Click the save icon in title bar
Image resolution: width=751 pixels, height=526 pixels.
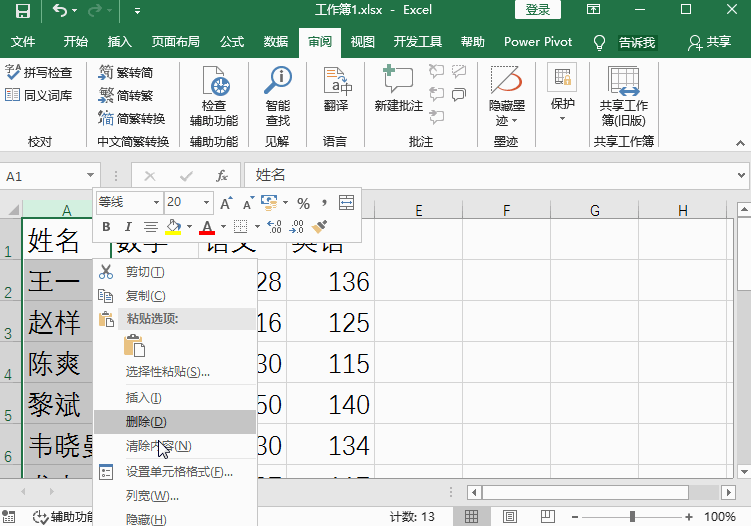(22, 11)
